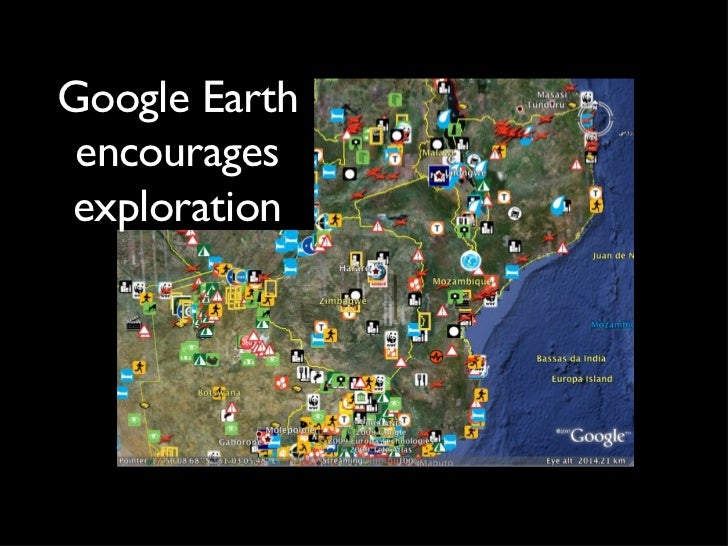Viewport: 728px width, 546px height.
Task: Select the blue bed lodging icon on Mozambique coast
Action: coord(512,272)
